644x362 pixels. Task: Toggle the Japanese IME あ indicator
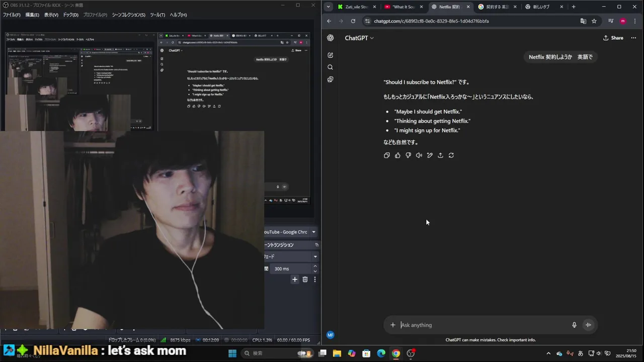(x=581, y=353)
